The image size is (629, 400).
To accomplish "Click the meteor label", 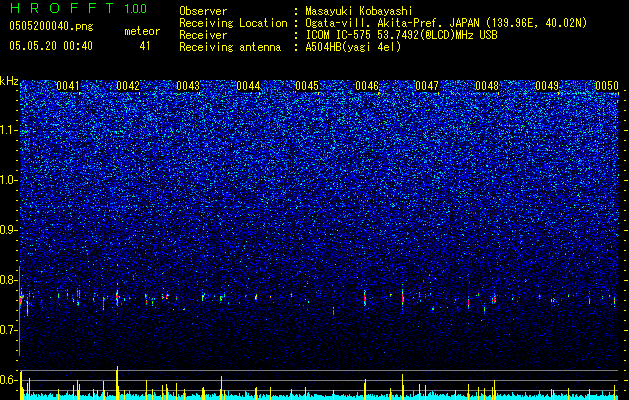I will [142, 31].
